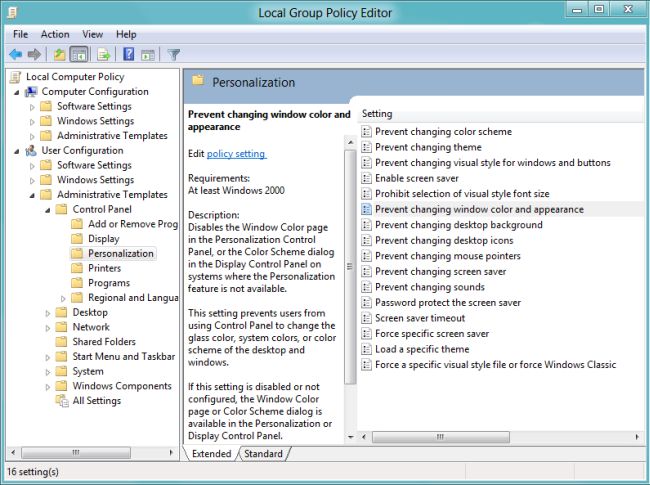This screenshot has height=485, width=650.
Task: Collapse the Control Panel tree node
Action: tap(48, 210)
